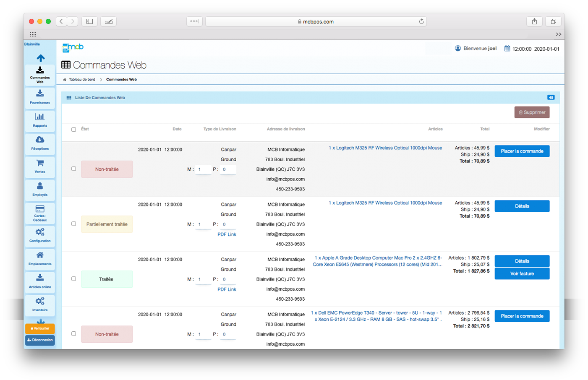Screen dimensions: 588x380
Task: Click the Verrouiller button
Action: coord(40,328)
